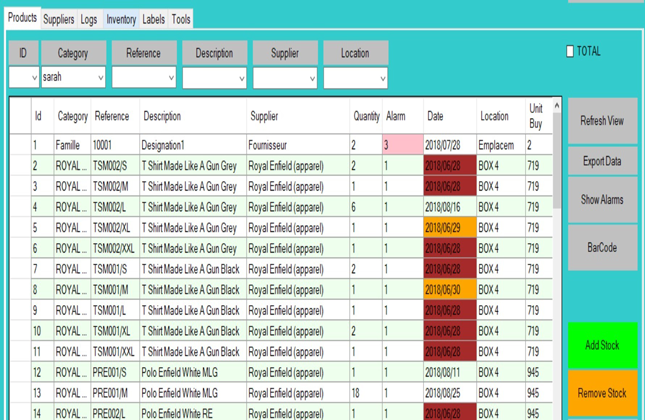This screenshot has height=420, width=645.
Task: Enable the TOTAL checkbox
Action: (x=570, y=51)
